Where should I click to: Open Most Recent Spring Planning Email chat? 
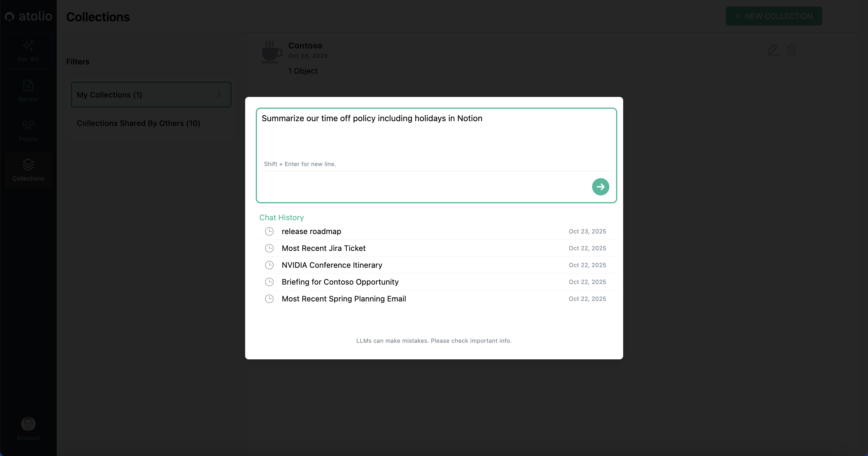coord(343,299)
